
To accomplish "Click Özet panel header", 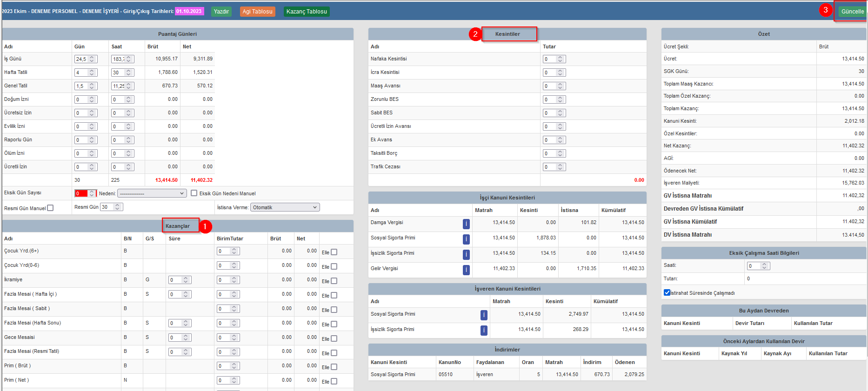I will [764, 34].
